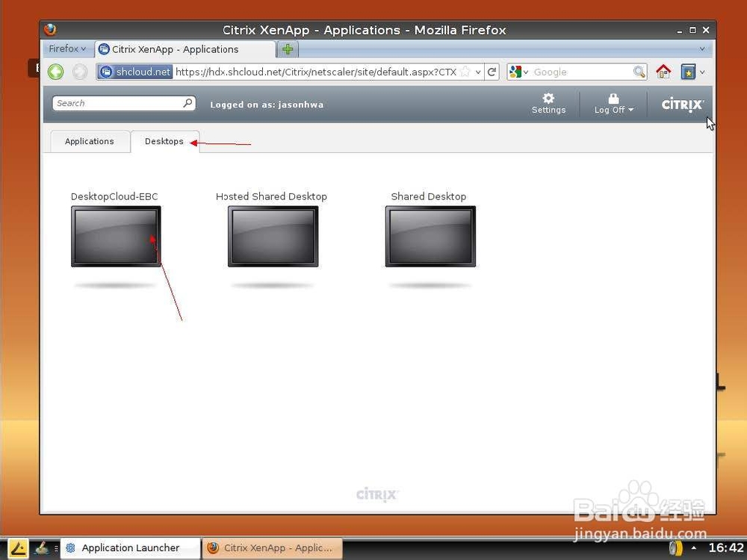Expand the system tray arrow
This screenshot has width=747, height=560.
click(694, 547)
